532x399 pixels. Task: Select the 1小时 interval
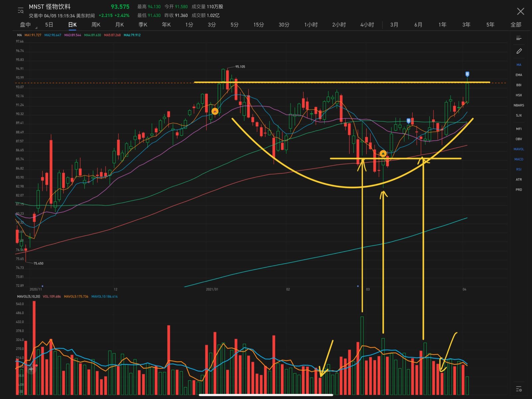[x=311, y=25]
